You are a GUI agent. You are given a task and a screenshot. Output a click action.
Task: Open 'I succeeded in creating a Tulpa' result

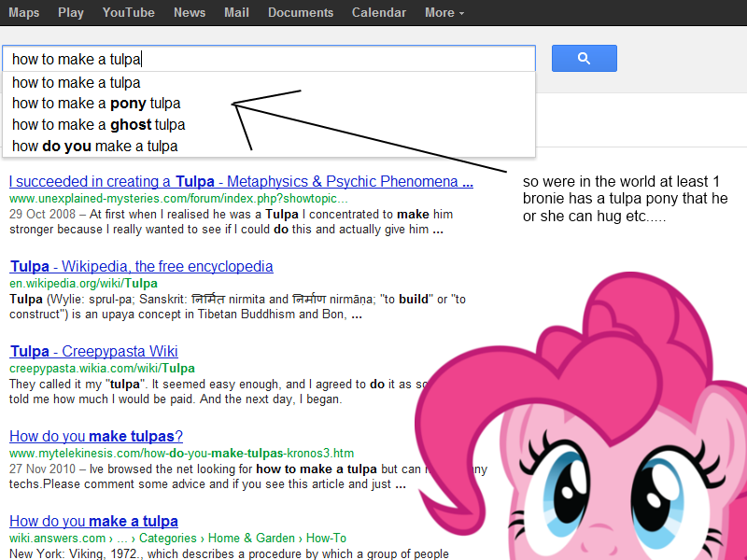point(241,181)
